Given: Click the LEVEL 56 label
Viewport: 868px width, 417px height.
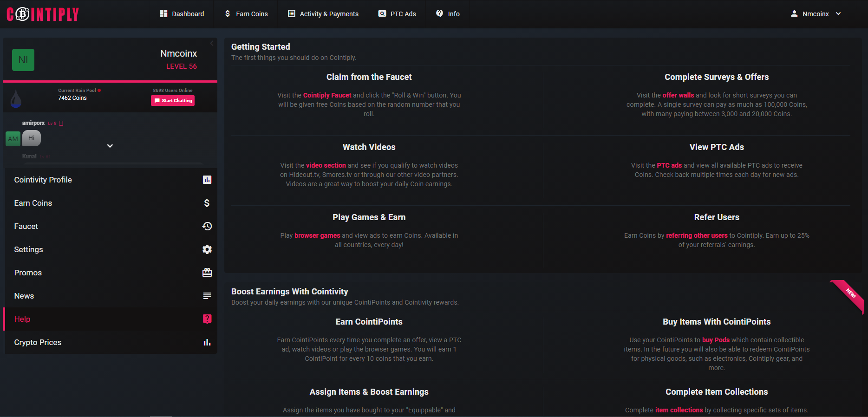Looking at the screenshot, I should [x=182, y=66].
